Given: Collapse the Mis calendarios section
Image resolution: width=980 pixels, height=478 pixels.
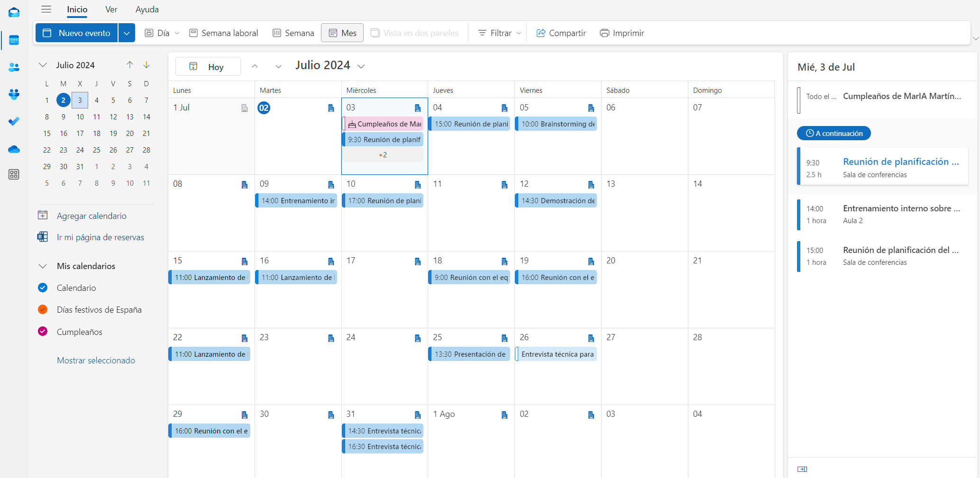Looking at the screenshot, I should point(43,266).
